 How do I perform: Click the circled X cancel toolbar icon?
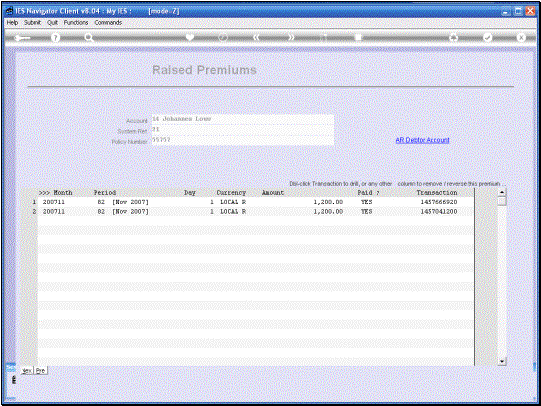click(521, 38)
